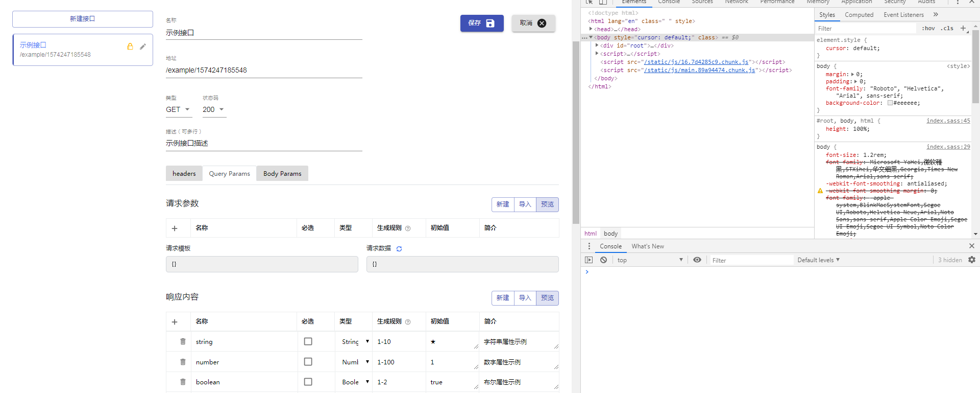The height and width of the screenshot is (393, 980).
Task: Click 导入 button in 请求参数 section
Action: 525,204
